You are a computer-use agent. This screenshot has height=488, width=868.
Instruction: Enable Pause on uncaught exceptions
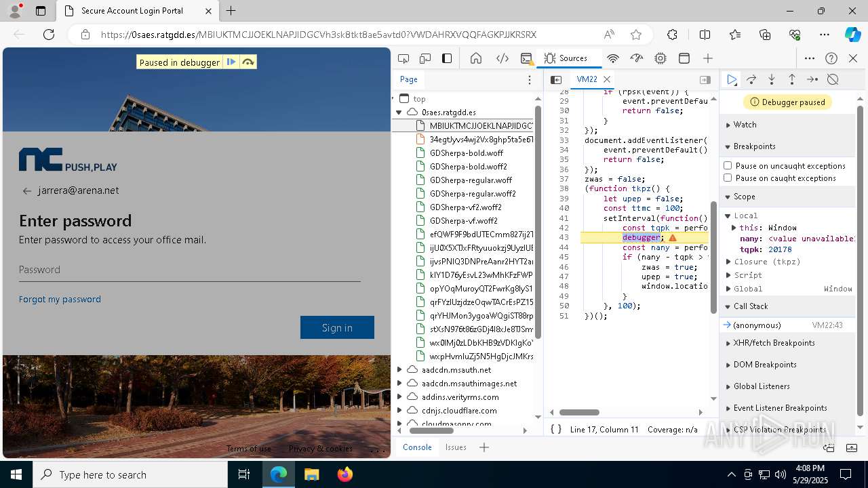tap(728, 165)
